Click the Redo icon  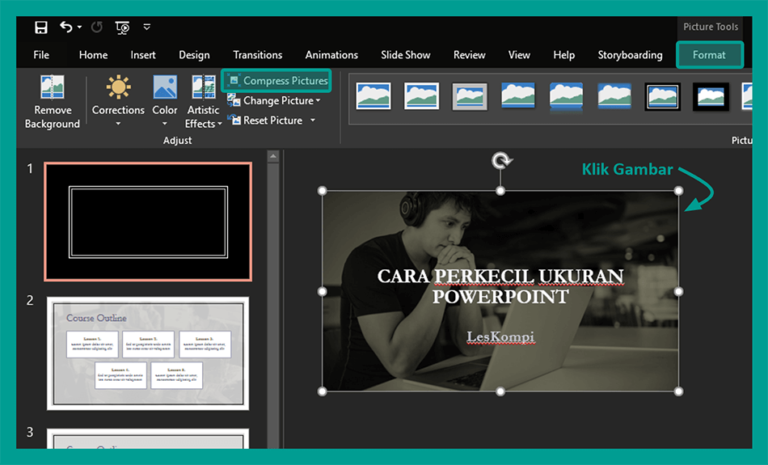[96, 27]
